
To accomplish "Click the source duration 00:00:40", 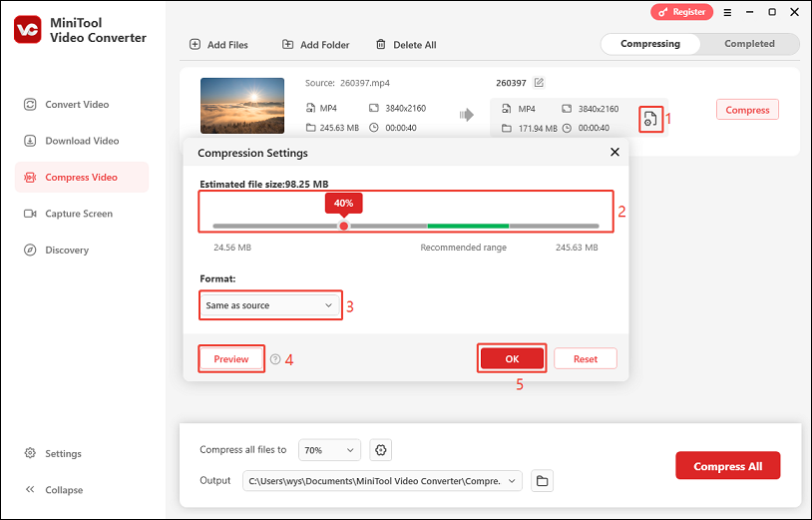I will coord(401,128).
